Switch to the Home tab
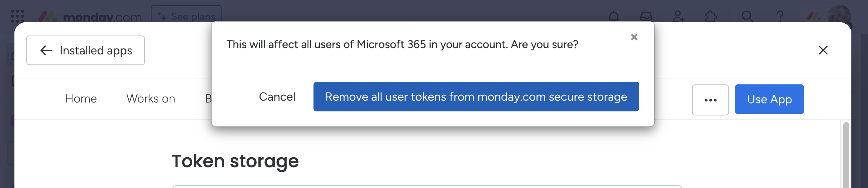This screenshot has width=868, height=188. (x=81, y=98)
